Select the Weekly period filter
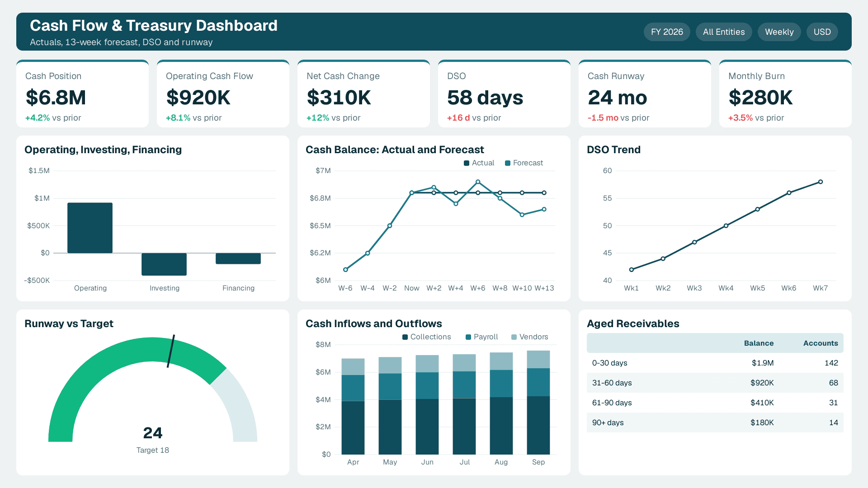868x488 pixels. coord(779,32)
